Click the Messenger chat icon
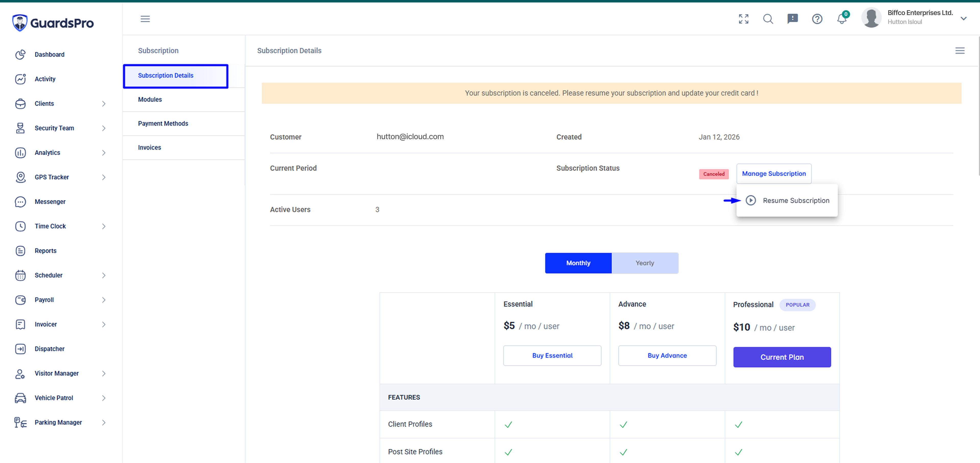 [20, 201]
